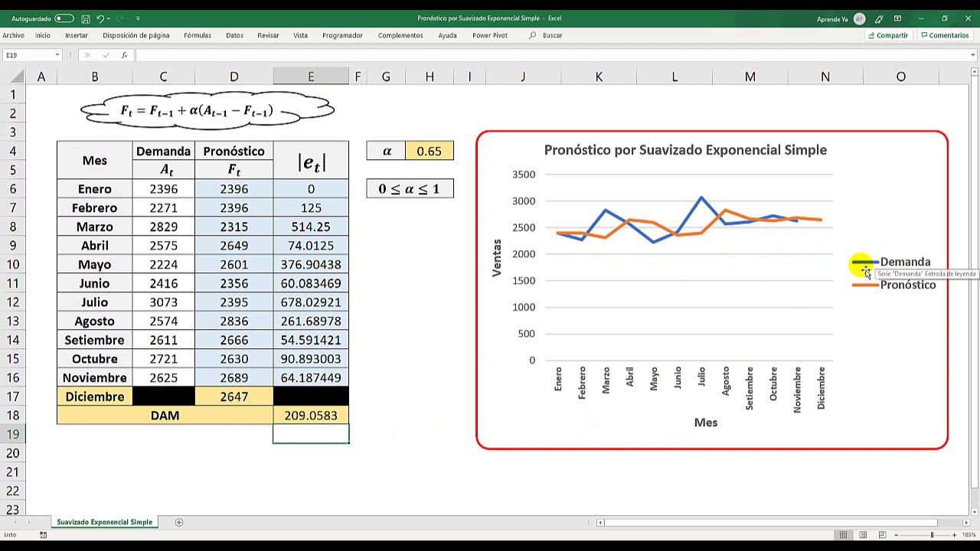
Task: Click the Ventas vertical axis title
Action: click(497, 258)
